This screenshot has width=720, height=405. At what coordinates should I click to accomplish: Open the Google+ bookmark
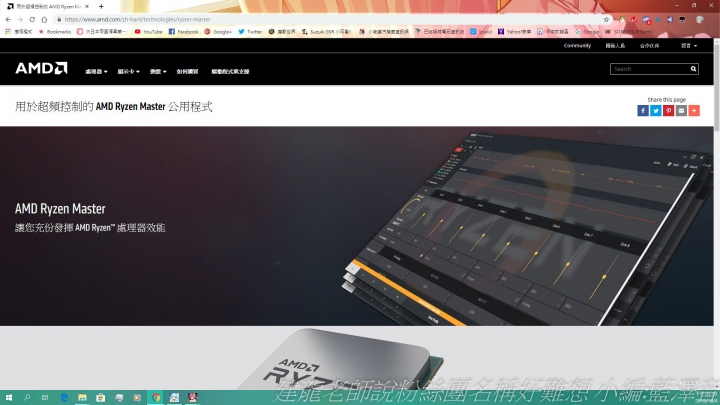click(218, 32)
